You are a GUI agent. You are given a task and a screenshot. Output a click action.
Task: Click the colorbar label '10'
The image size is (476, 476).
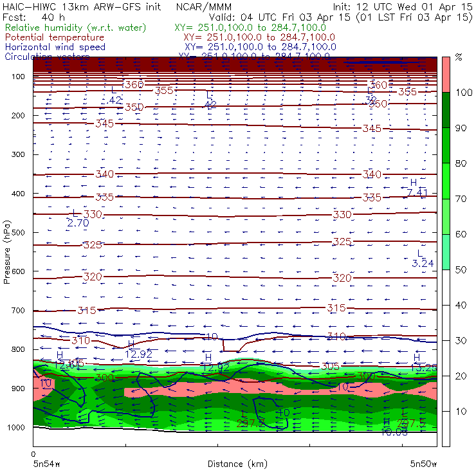(461, 412)
